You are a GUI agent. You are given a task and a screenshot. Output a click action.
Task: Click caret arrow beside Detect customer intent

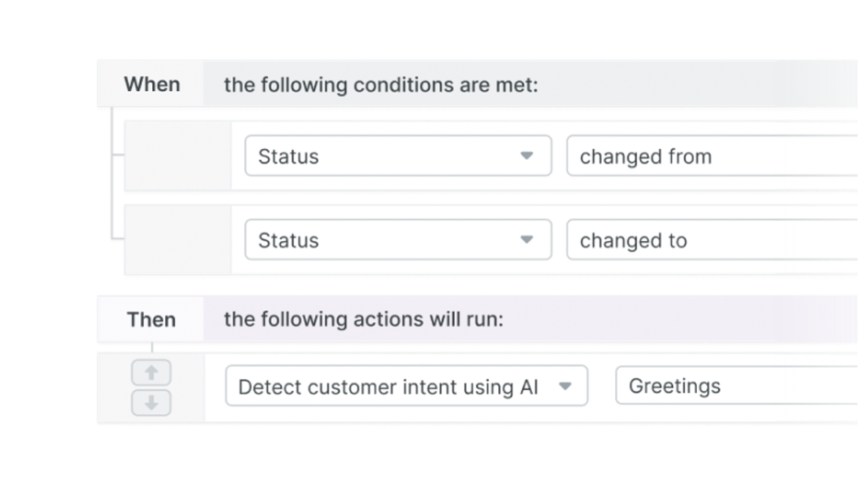565,386
